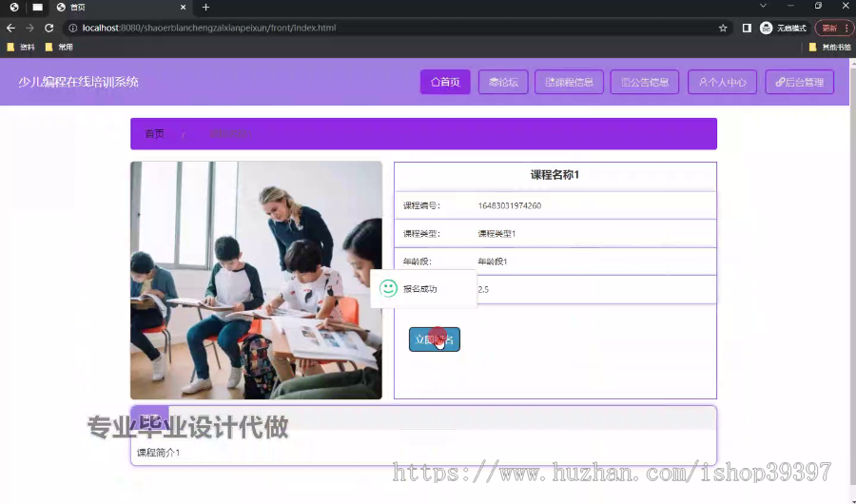Reload the page with the refresh icon
This screenshot has width=856, height=504.
[x=49, y=28]
